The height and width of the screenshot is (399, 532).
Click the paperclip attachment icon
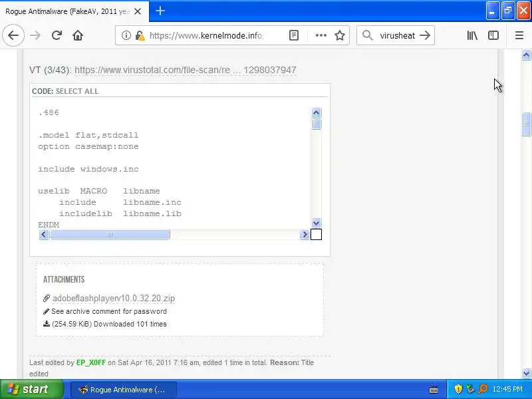click(47, 298)
